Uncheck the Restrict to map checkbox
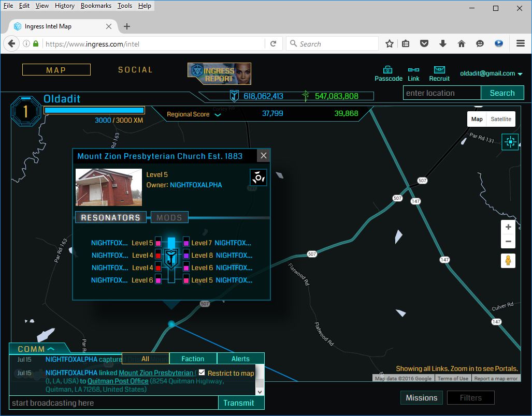The image size is (532, 416). [x=202, y=373]
